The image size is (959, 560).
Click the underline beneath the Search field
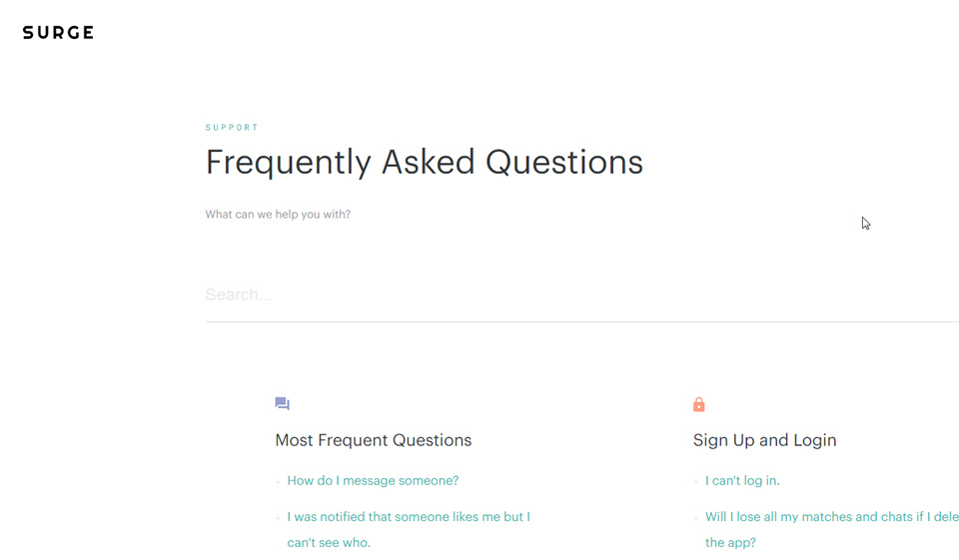tap(579, 321)
